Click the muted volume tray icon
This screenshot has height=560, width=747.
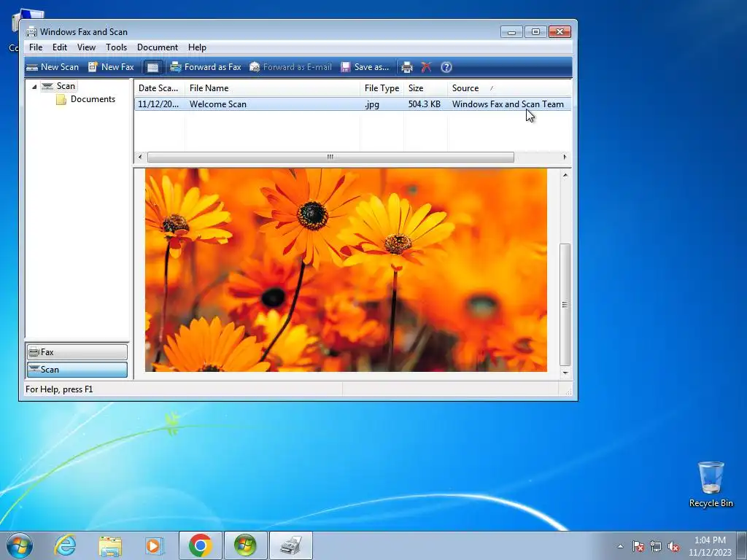(x=673, y=546)
